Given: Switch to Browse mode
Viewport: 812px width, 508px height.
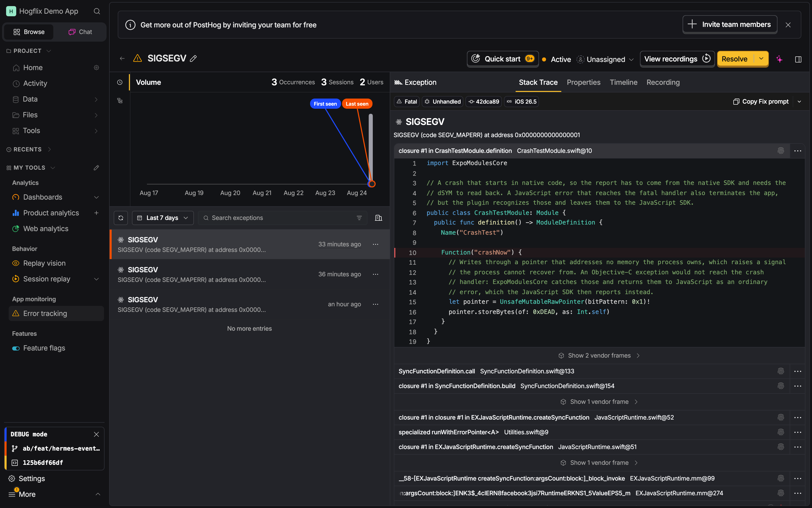Looking at the screenshot, I should (29, 32).
